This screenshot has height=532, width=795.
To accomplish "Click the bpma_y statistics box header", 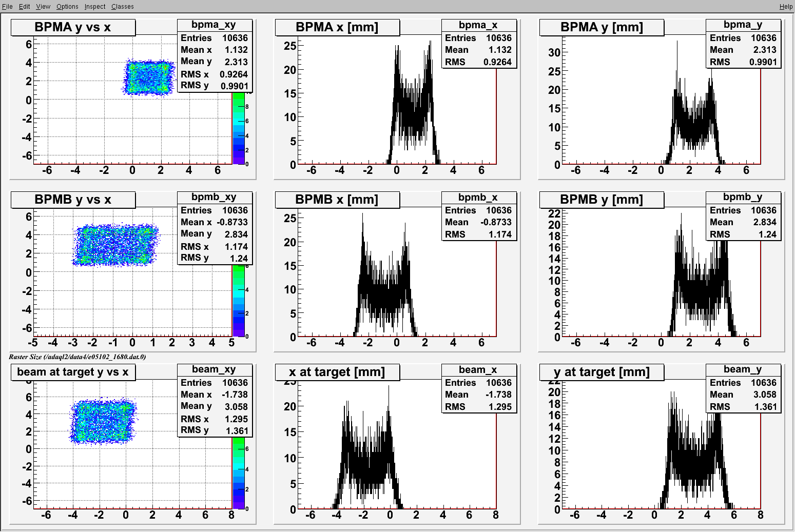I will [743, 25].
